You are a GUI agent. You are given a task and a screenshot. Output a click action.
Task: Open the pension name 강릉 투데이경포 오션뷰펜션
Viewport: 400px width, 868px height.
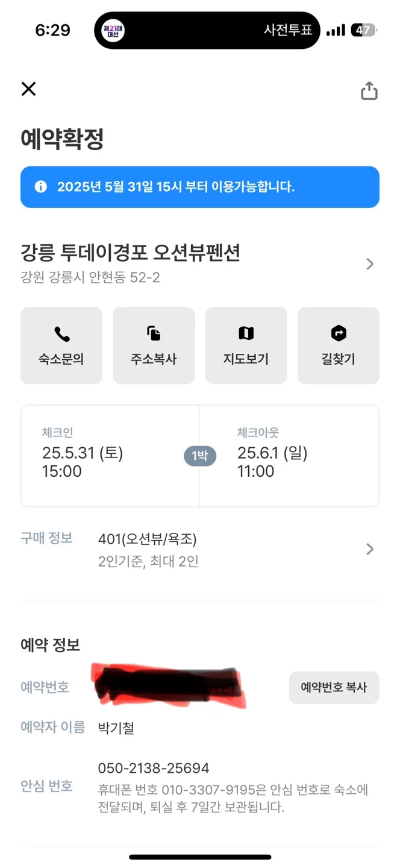130,253
